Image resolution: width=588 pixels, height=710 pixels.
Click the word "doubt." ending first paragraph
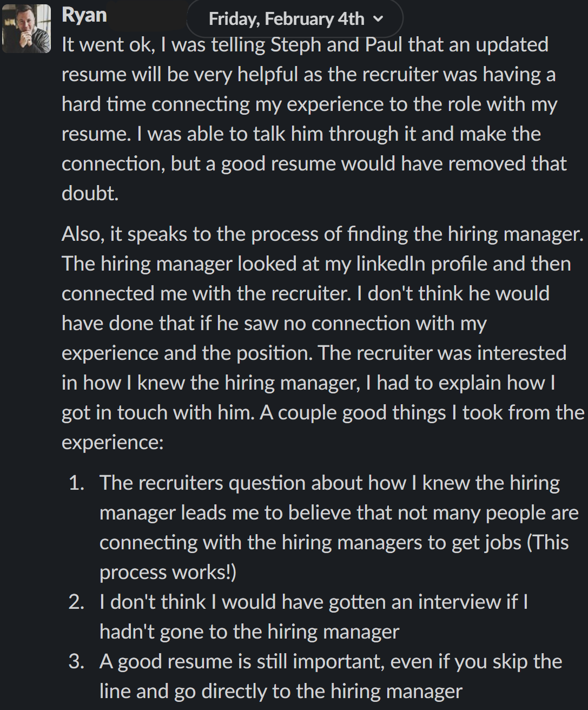pyautogui.click(x=90, y=193)
